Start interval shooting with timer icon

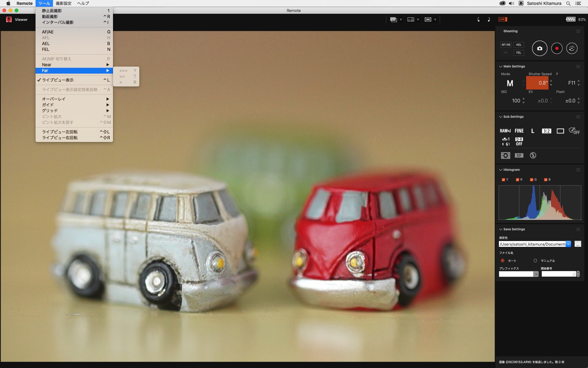point(571,48)
